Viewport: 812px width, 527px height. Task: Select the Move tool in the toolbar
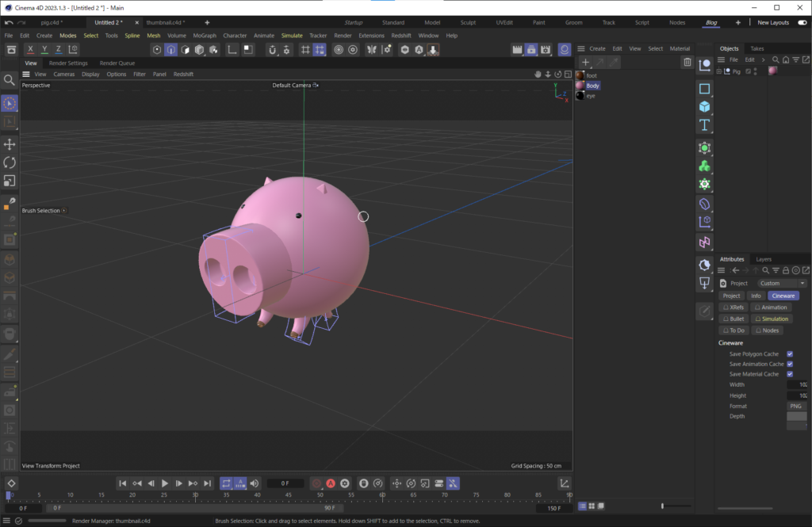point(10,145)
